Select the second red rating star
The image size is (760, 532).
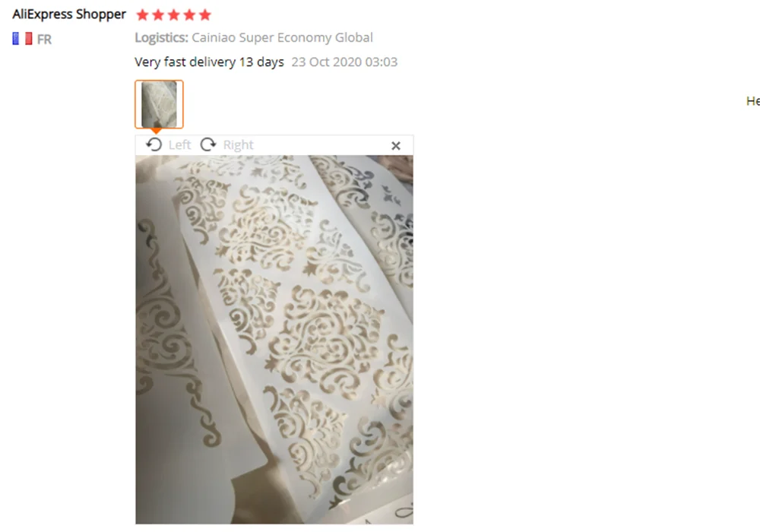pos(158,15)
